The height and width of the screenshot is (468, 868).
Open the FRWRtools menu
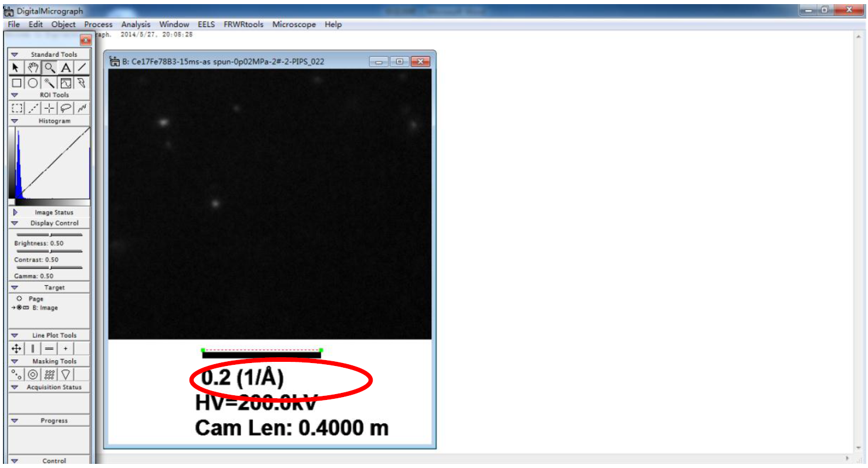tap(244, 25)
